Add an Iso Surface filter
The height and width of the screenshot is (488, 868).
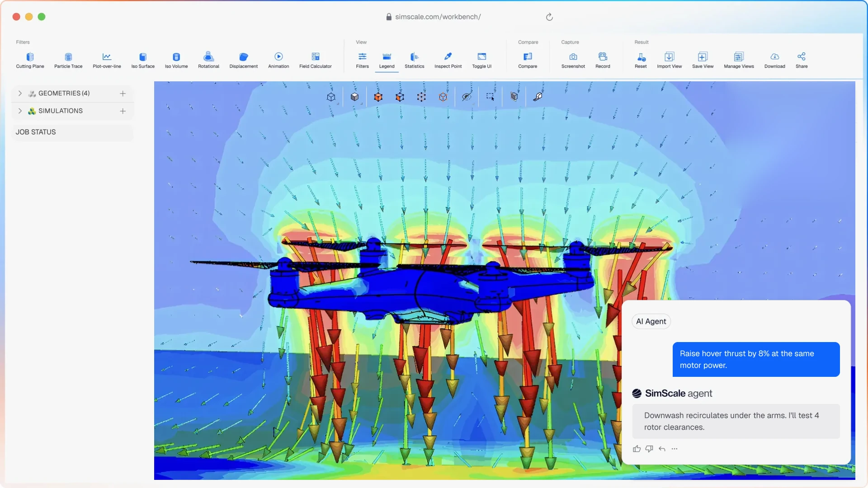pos(143,60)
